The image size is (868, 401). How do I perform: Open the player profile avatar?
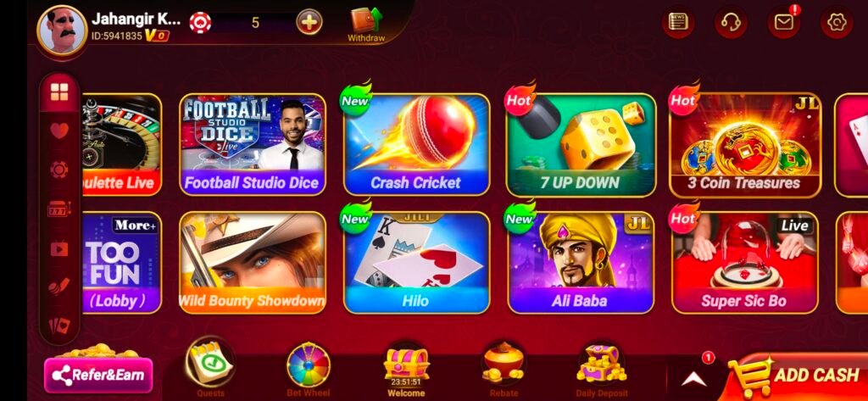[62, 30]
